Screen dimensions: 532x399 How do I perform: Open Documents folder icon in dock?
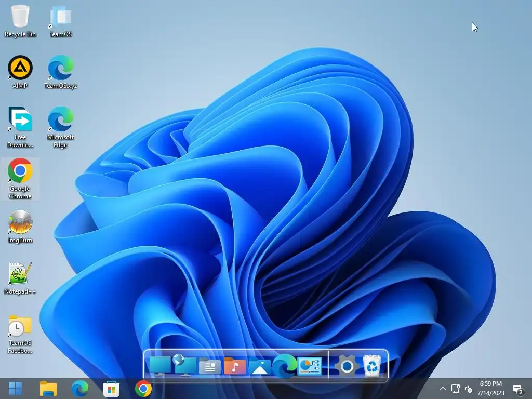(x=209, y=366)
